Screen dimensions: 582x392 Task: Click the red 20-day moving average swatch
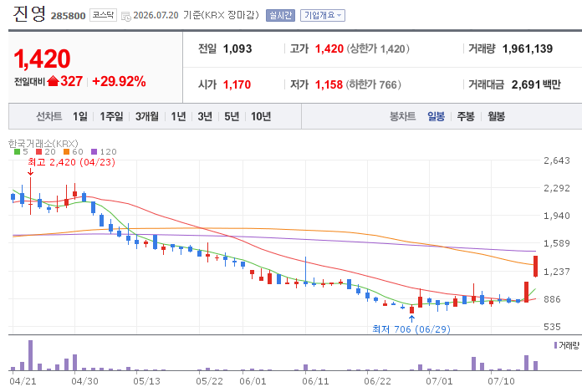pos(39,151)
